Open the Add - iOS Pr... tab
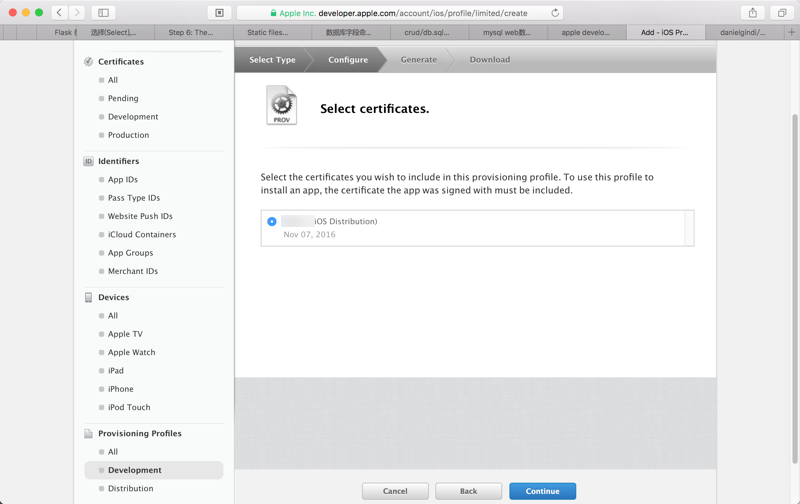The image size is (800, 504). click(x=664, y=32)
